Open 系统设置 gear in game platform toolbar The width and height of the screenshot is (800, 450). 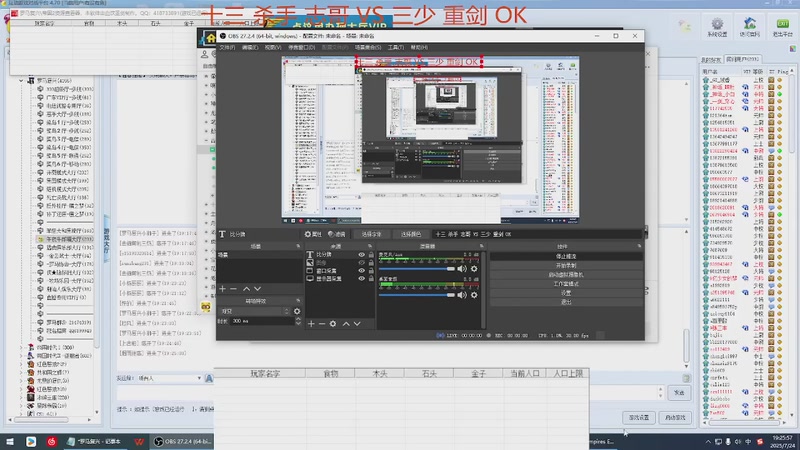[717, 27]
